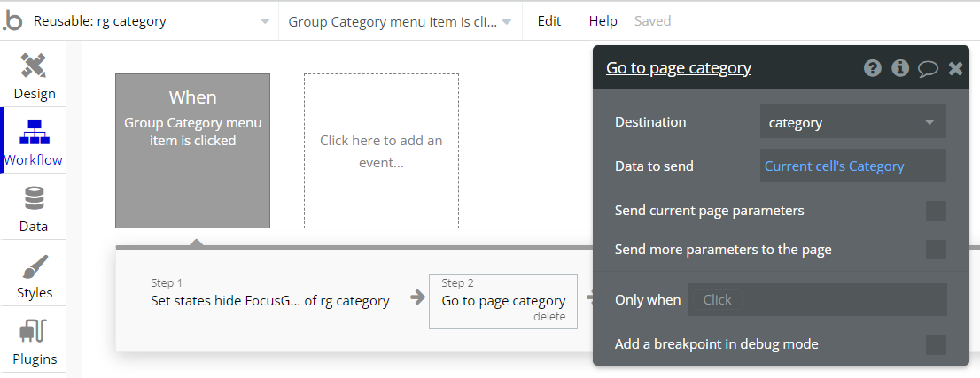Click the help question mark icon
Viewport: 980px width, 378px height.
coord(873,68)
